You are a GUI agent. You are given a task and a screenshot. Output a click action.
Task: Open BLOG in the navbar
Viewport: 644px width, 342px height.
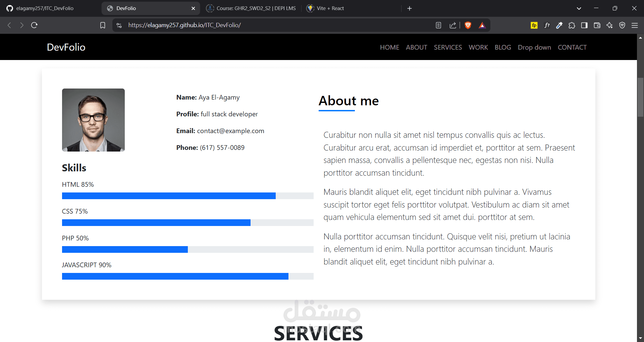[x=503, y=47]
